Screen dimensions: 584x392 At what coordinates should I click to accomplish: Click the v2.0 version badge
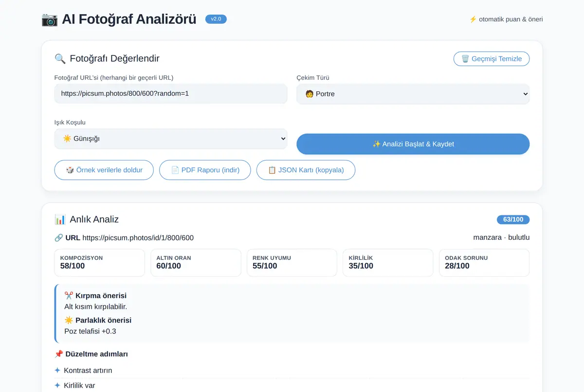click(x=216, y=19)
